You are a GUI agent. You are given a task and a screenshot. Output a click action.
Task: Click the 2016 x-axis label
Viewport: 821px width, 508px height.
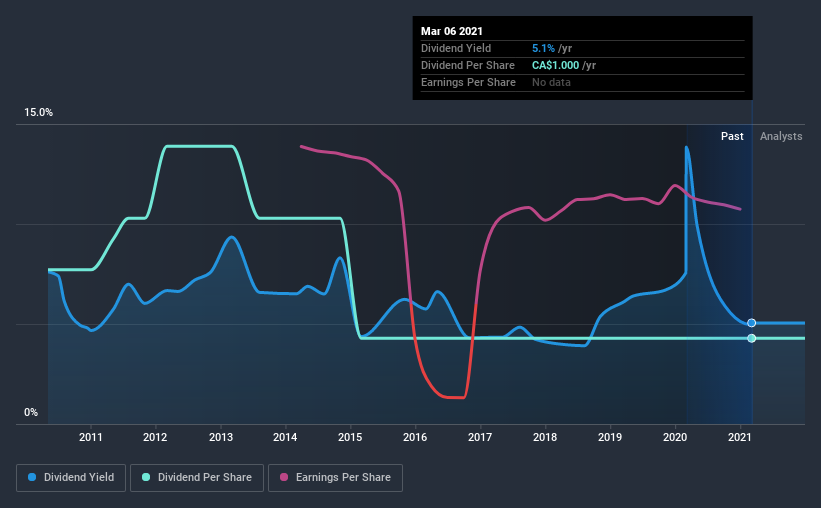[x=415, y=437]
